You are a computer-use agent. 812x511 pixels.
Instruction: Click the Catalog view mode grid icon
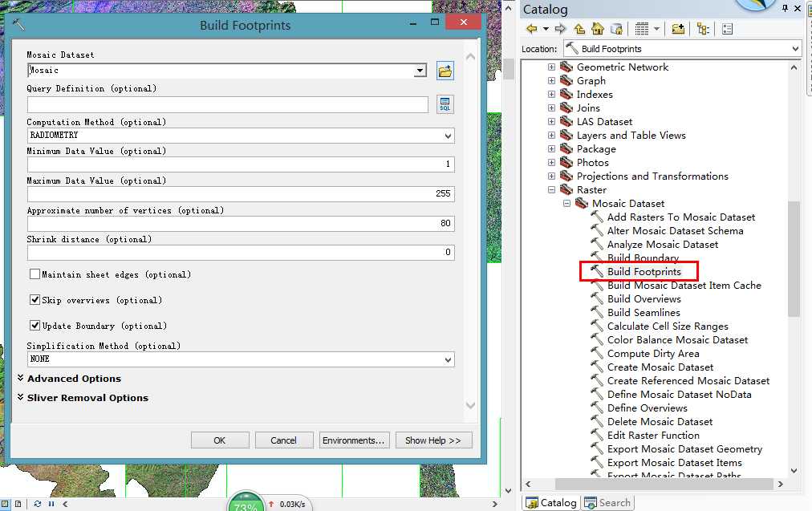[642, 29]
